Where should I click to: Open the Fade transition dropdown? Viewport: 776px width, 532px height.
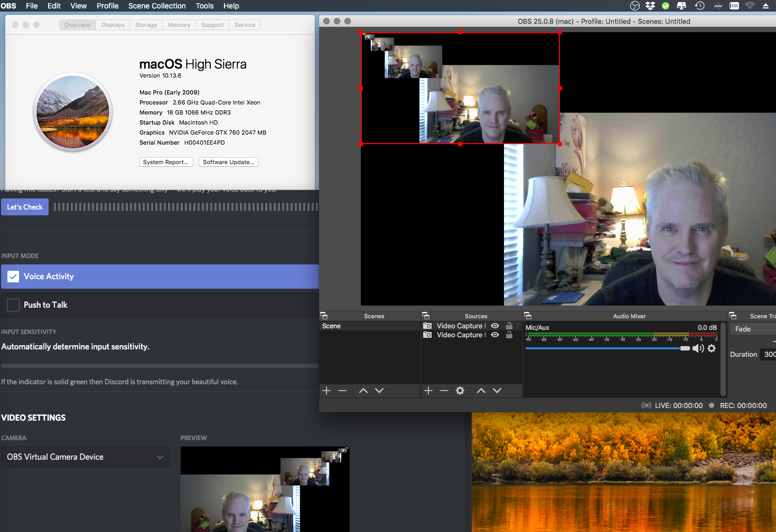(x=753, y=329)
